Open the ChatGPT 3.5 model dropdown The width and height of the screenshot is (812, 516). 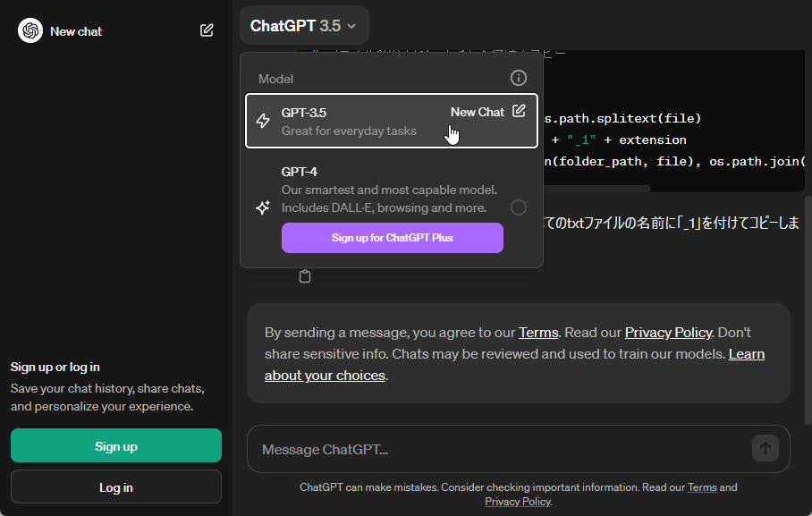tap(304, 25)
